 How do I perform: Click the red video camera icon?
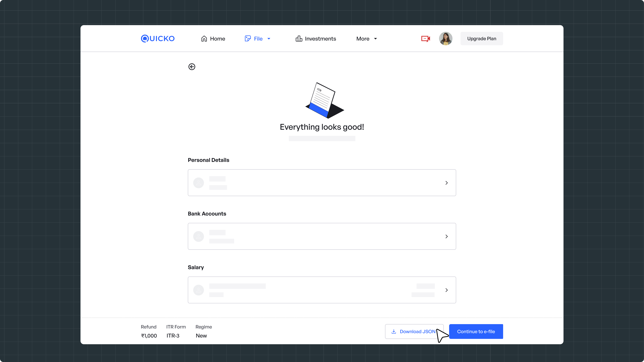click(425, 39)
